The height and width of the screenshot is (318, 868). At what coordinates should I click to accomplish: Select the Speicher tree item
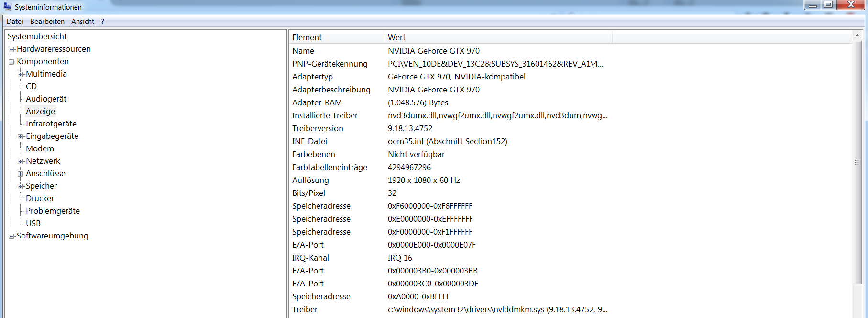point(41,186)
